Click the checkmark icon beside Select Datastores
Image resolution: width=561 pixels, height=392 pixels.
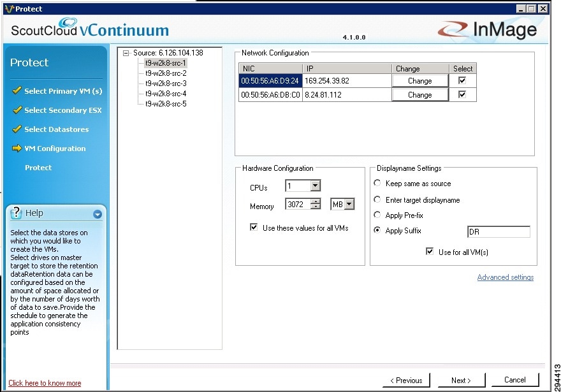[x=17, y=128]
